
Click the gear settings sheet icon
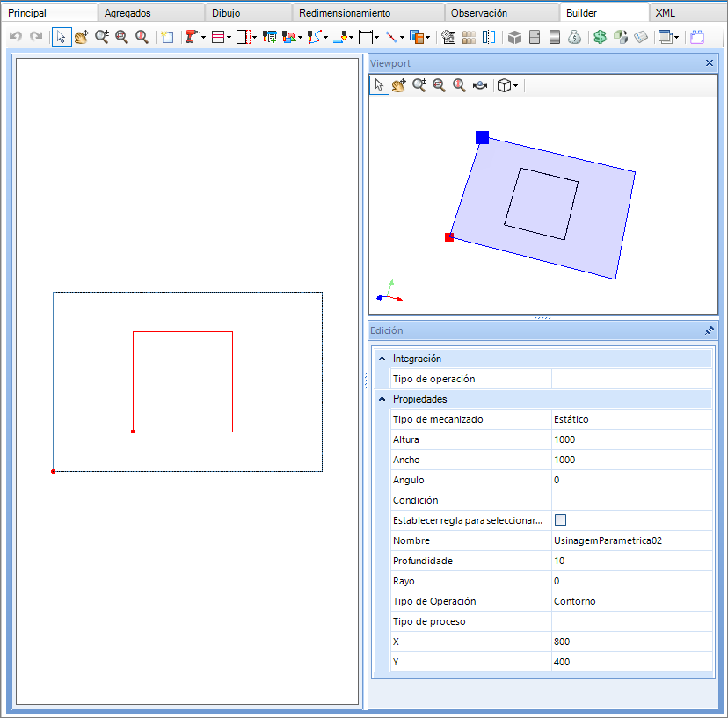(448, 37)
